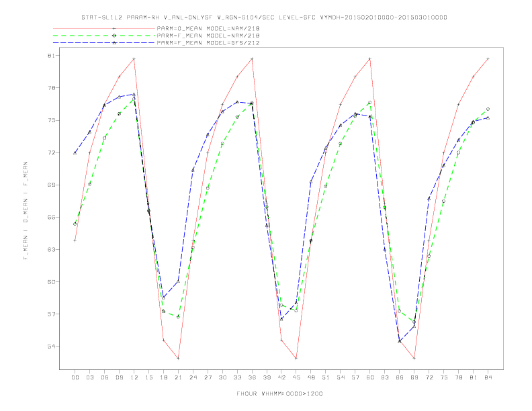This screenshot has width=532, height=411.
Task: Click x-axis tick label 51
Action: [326, 377]
